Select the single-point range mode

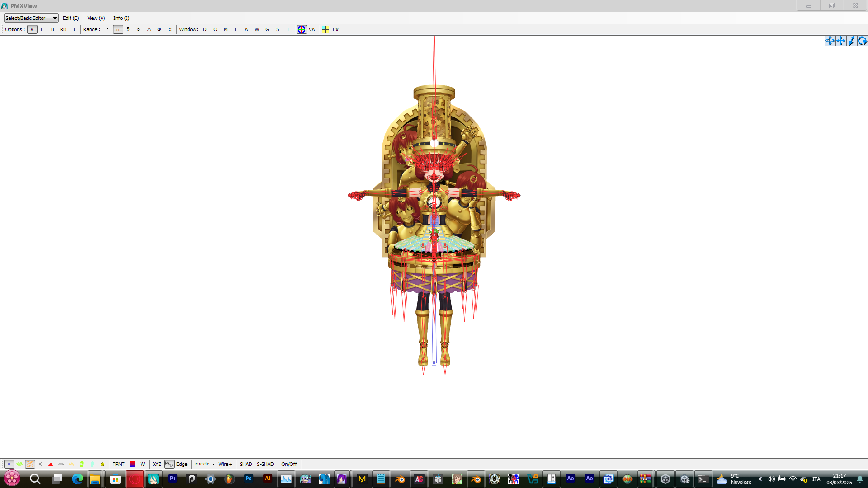pyautogui.click(x=107, y=29)
